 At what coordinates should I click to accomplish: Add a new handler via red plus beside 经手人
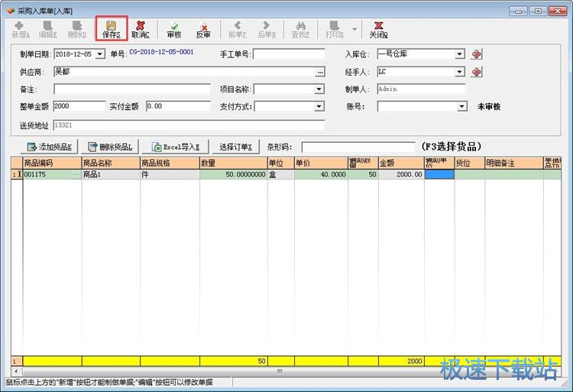click(x=476, y=72)
